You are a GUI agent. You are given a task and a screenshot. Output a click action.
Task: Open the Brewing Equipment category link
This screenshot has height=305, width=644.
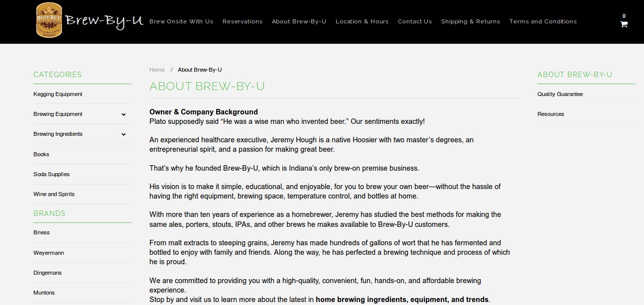tap(58, 114)
